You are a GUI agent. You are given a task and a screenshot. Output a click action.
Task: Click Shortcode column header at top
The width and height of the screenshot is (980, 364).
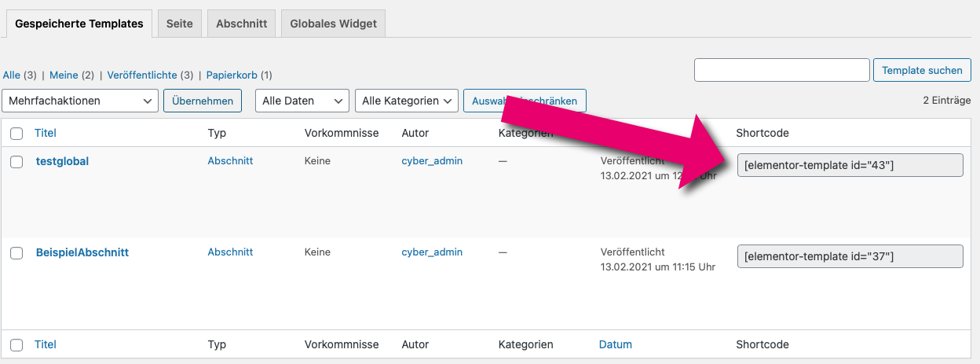[x=762, y=133]
